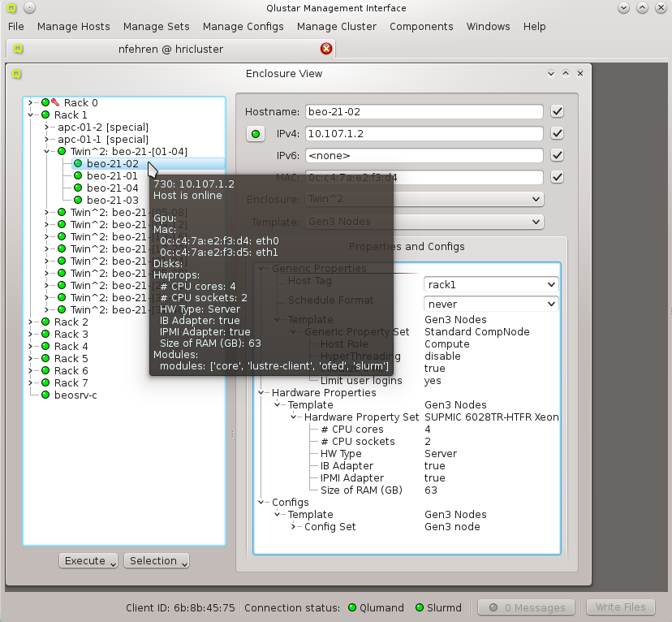Collapse the Hardware Properties section
The image size is (672, 622).
point(261,393)
